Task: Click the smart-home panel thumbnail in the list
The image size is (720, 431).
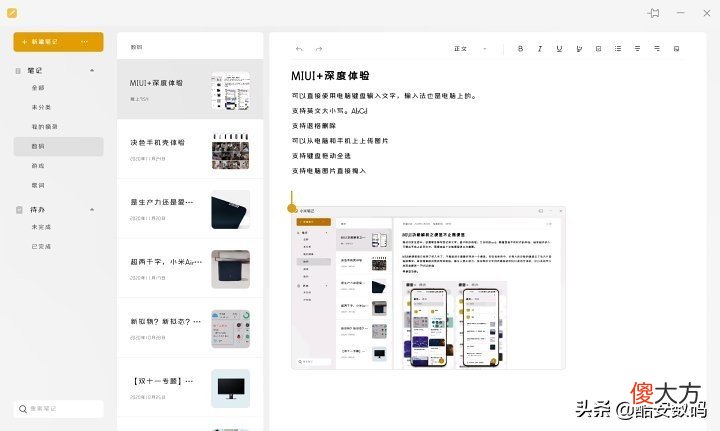Action: (x=231, y=329)
